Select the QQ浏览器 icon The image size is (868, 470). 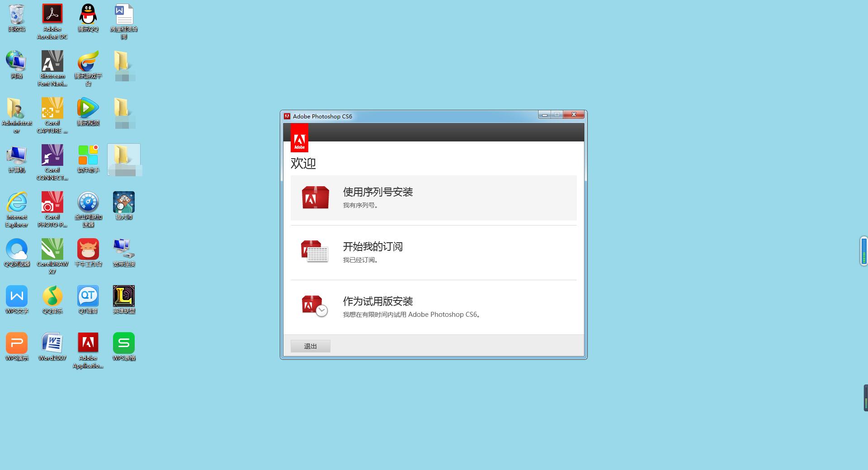[17, 253]
